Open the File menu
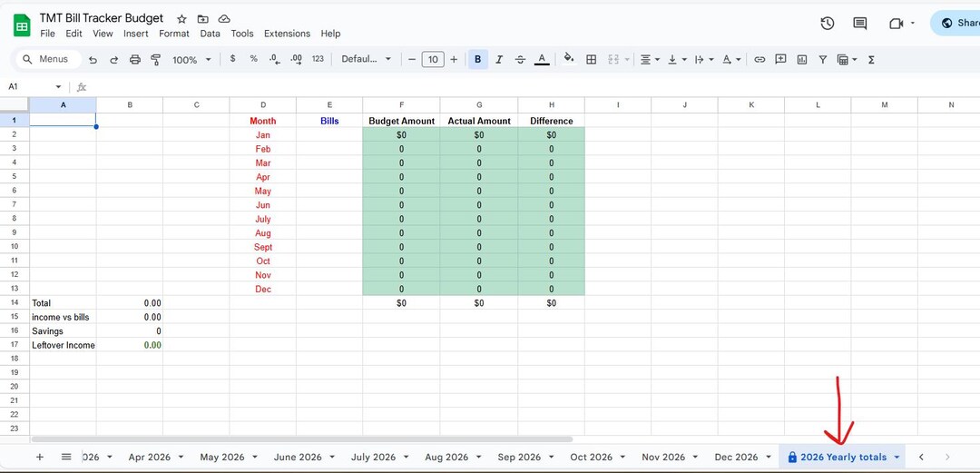The height and width of the screenshot is (473, 980). click(47, 34)
